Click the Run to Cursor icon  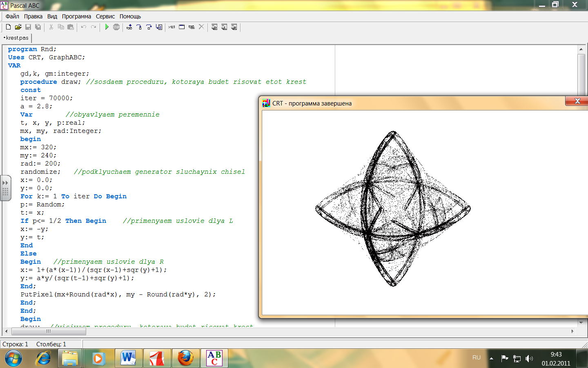tap(159, 27)
